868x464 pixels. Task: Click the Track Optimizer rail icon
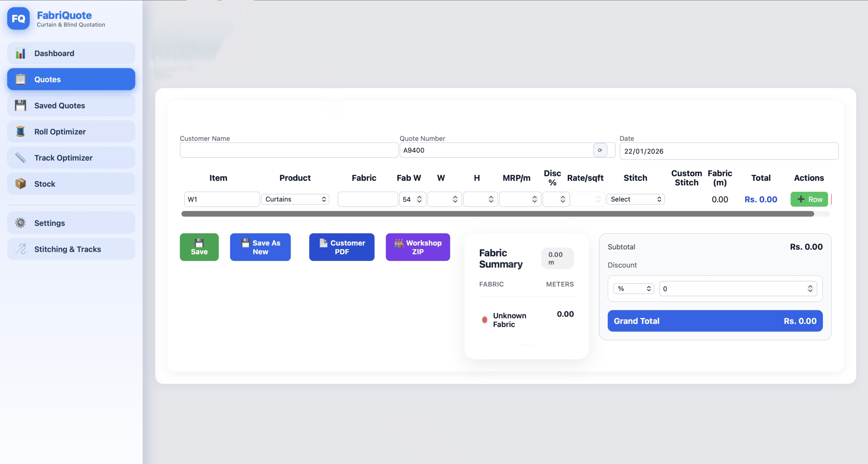[x=20, y=158]
